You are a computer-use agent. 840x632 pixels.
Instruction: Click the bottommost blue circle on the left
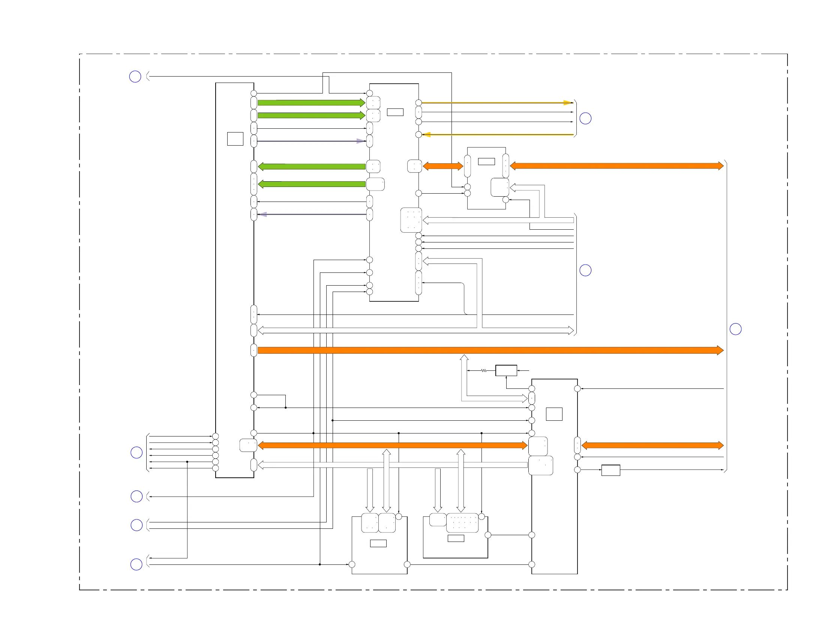pos(136,564)
